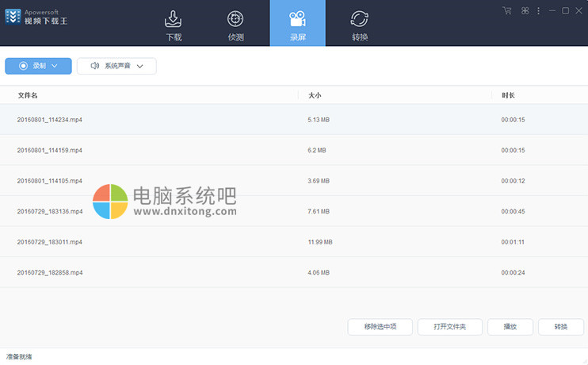
Task: Click the 移除选中项 remove selected button
Action: [380, 327]
